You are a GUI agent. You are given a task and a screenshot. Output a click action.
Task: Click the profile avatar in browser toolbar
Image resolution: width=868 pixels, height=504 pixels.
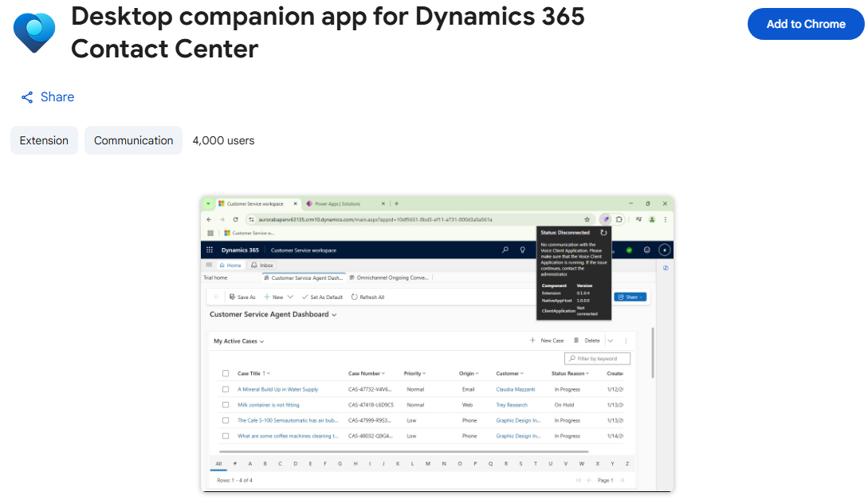pos(652,219)
